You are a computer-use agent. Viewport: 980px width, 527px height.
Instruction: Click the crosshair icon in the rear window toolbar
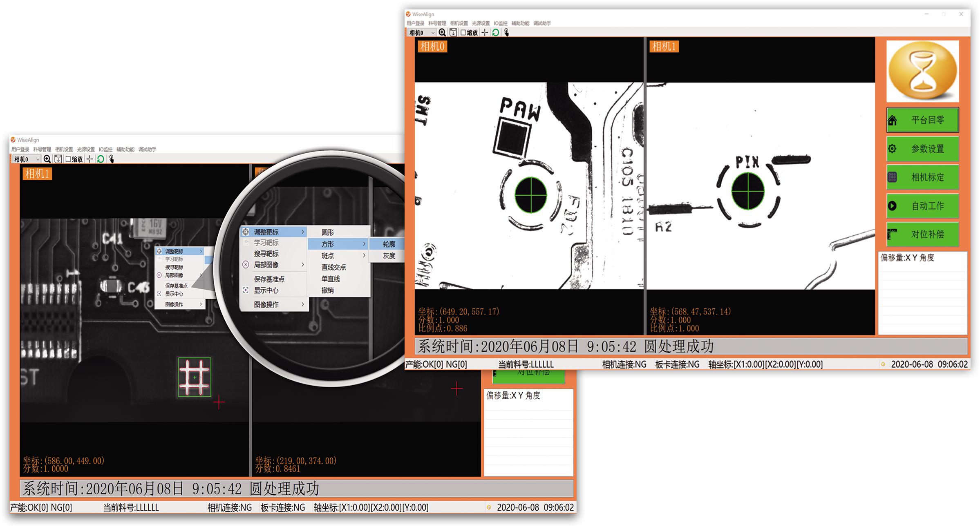[x=89, y=159]
